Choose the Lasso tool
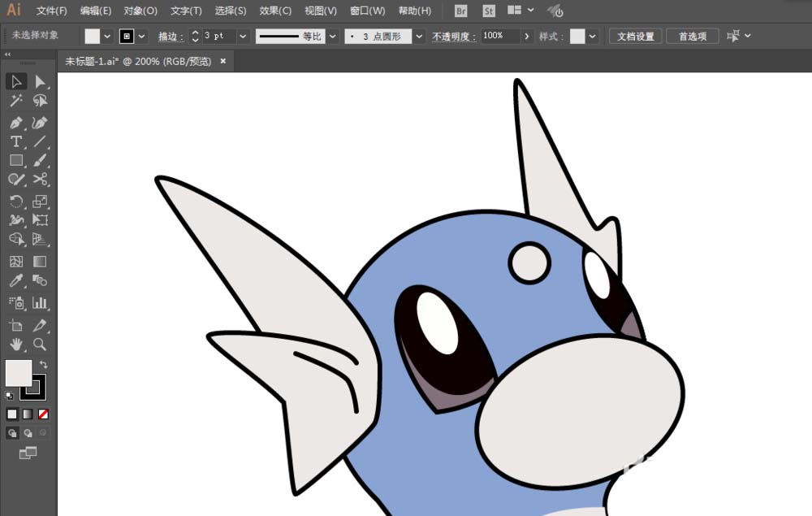The image size is (812, 516). point(40,101)
